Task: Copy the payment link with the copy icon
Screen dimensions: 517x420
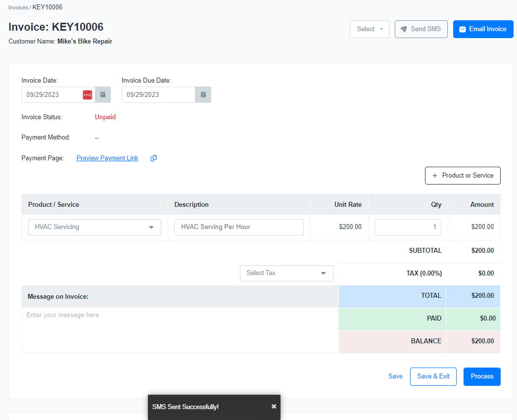Action: click(154, 158)
